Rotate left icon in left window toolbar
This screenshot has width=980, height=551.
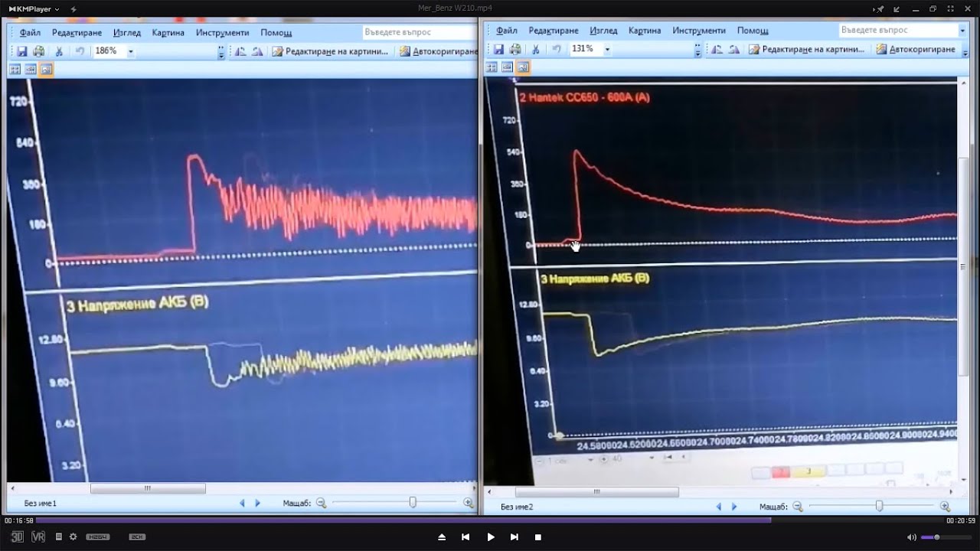click(x=240, y=51)
